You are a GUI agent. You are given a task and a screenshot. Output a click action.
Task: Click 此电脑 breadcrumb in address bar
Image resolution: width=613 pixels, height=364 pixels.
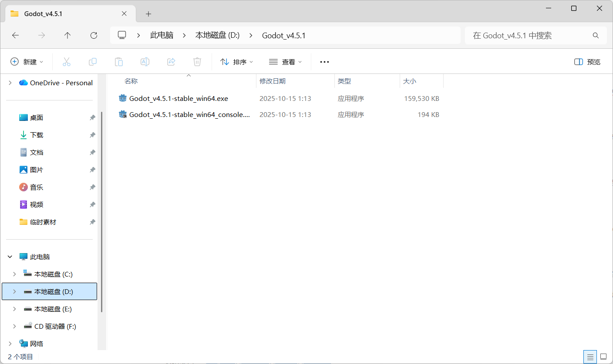pyautogui.click(x=162, y=36)
